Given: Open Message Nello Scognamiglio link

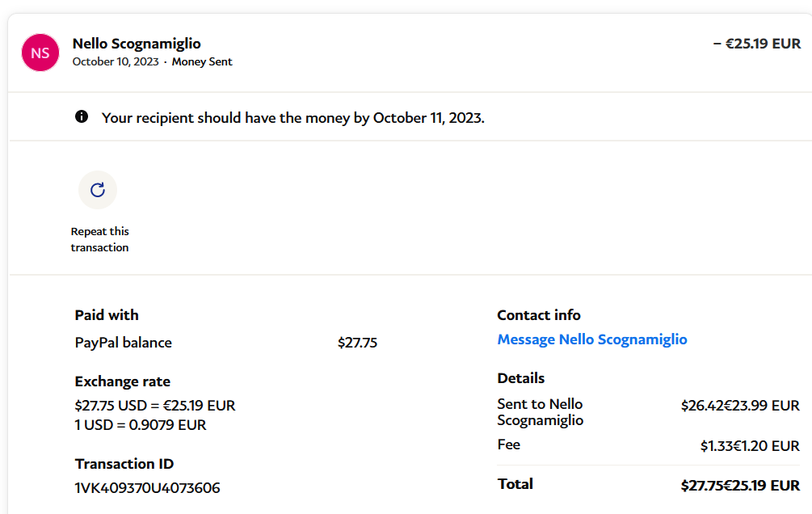Looking at the screenshot, I should point(592,339).
